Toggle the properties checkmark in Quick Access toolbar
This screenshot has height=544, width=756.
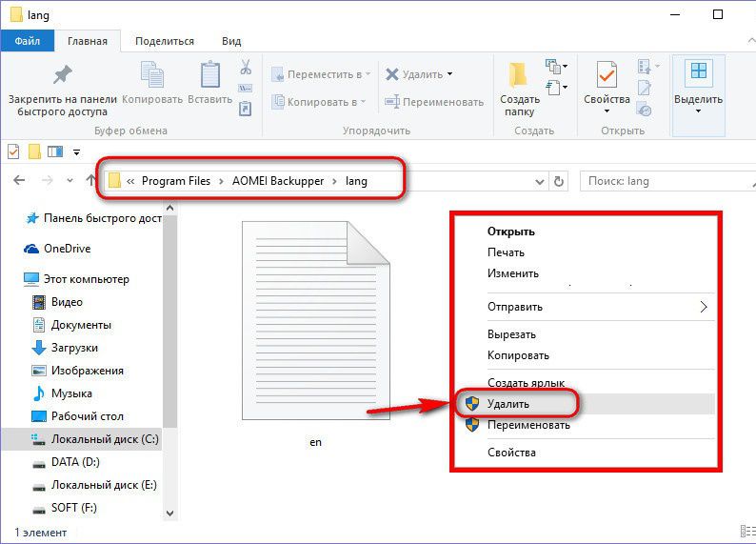(x=13, y=151)
